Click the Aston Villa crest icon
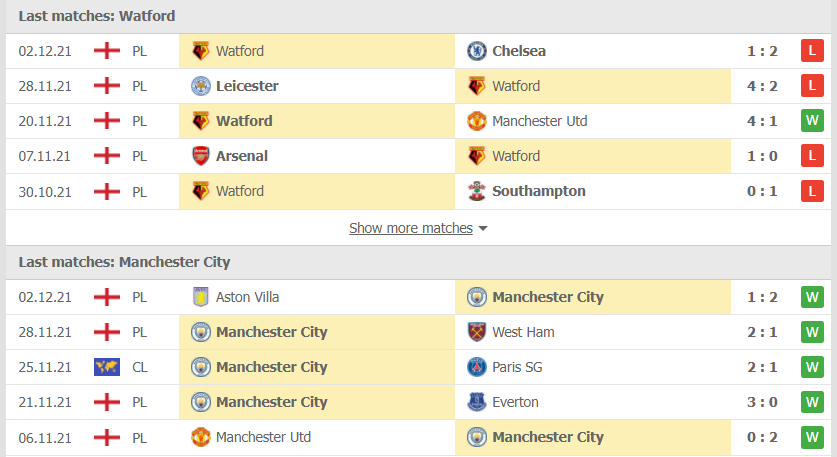Image resolution: width=837 pixels, height=457 pixels. (201, 297)
